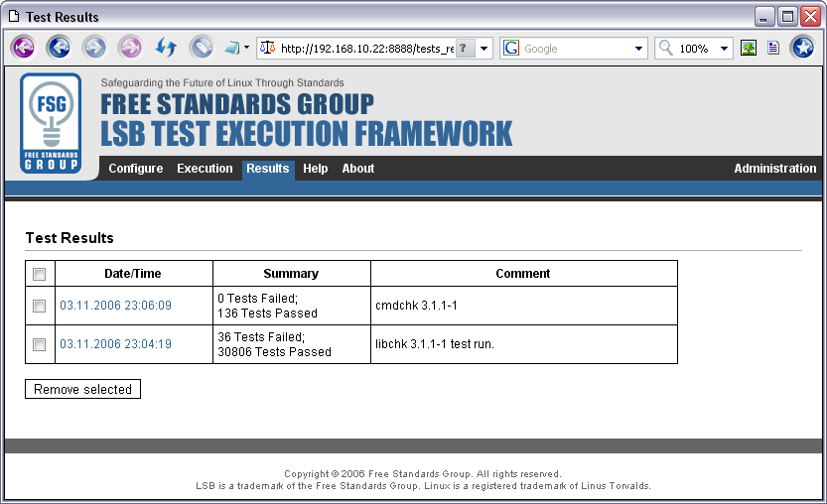Click the 'libchk 3.1.1-1 test run.' comment
The image size is (827, 504).
[x=435, y=343]
